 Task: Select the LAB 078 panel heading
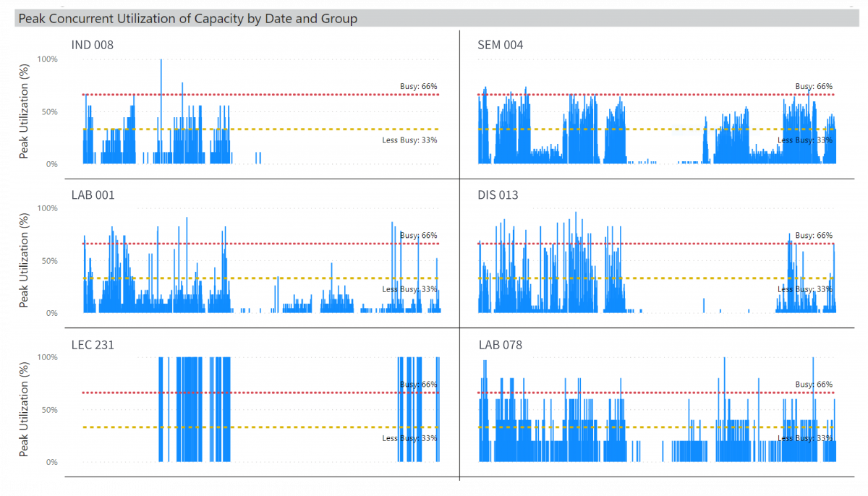coord(500,345)
